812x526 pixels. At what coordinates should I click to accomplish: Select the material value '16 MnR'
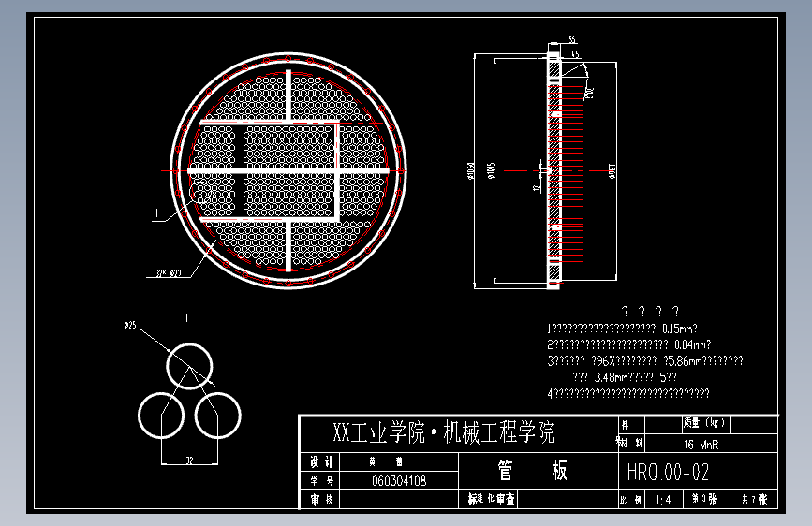[701, 445]
